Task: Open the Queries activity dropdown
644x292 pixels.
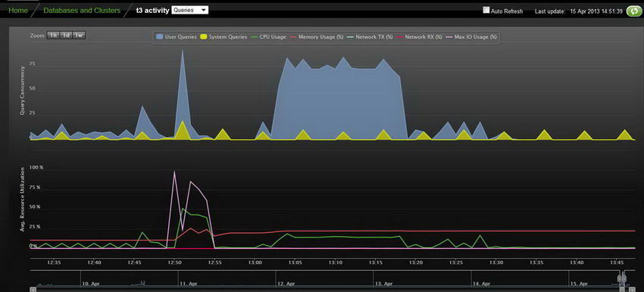Action: pyautogui.click(x=189, y=11)
